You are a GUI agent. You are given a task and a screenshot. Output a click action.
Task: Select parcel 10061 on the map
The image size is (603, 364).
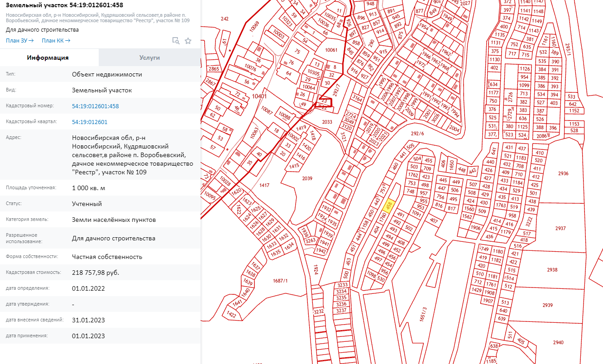tap(331, 50)
